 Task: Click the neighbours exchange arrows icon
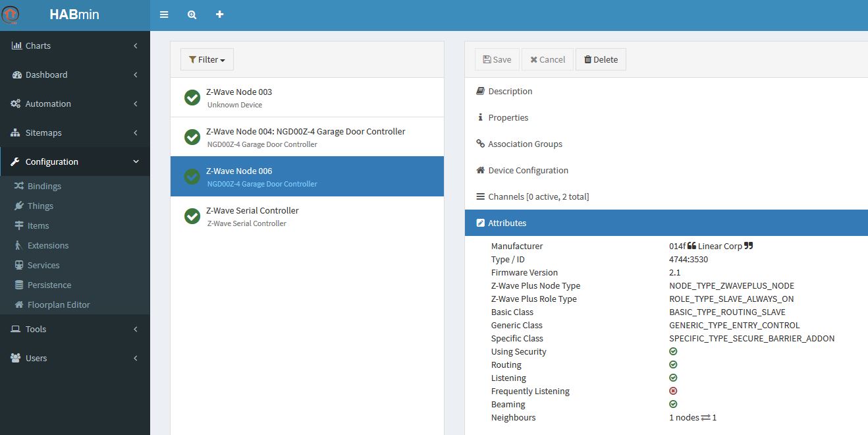[705, 417]
